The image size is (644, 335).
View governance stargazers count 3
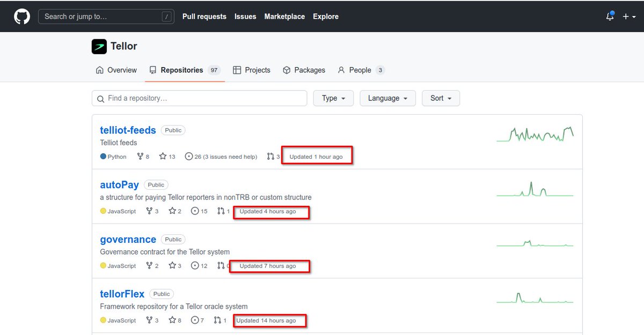click(175, 266)
